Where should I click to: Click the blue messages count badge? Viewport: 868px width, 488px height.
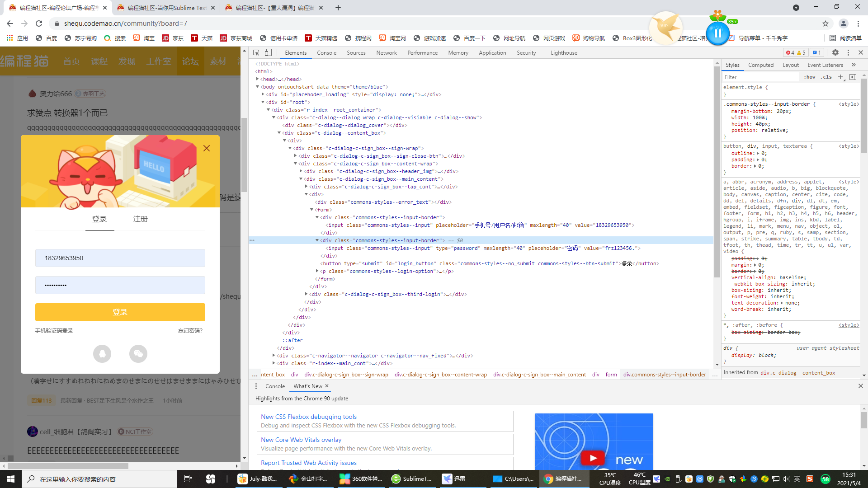[x=817, y=53]
